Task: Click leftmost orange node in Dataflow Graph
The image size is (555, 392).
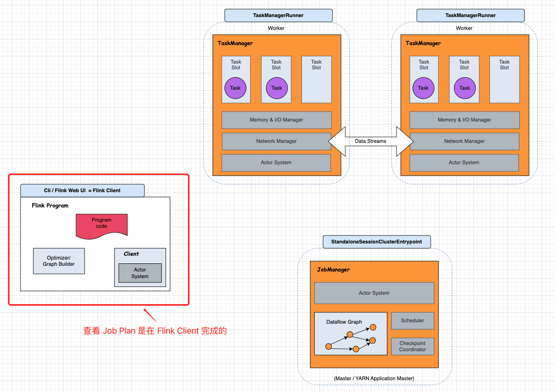Action: pyautogui.click(x=329, y=346)
